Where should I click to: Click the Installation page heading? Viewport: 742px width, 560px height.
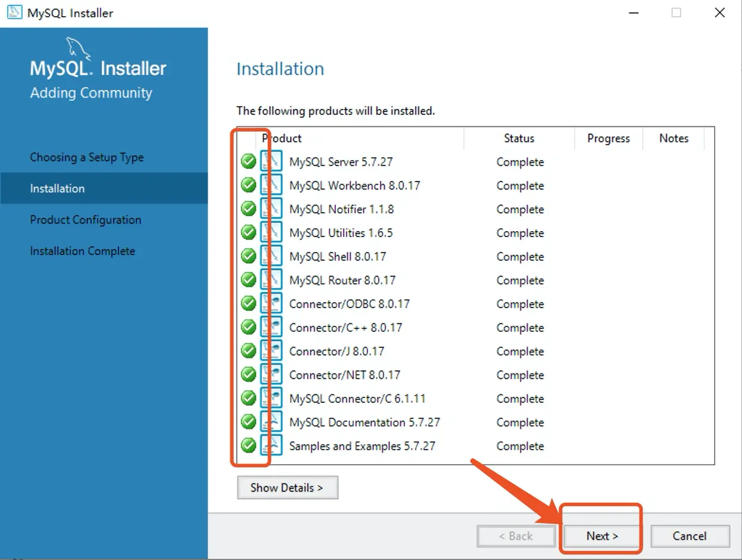[x=280, y=69]
